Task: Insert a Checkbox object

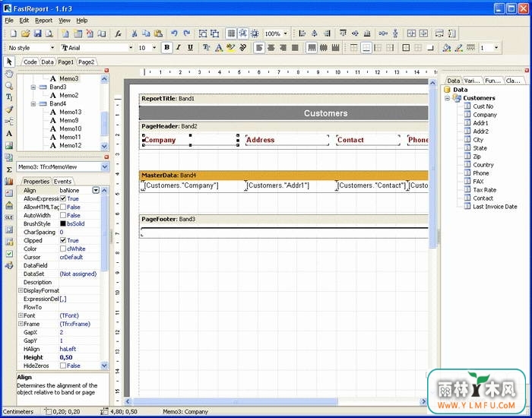Action: coord(9,253)
